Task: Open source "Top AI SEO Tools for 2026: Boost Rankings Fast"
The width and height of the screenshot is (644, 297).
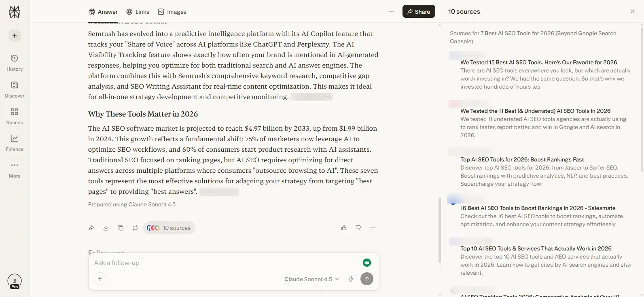Action: coord(522,159)
